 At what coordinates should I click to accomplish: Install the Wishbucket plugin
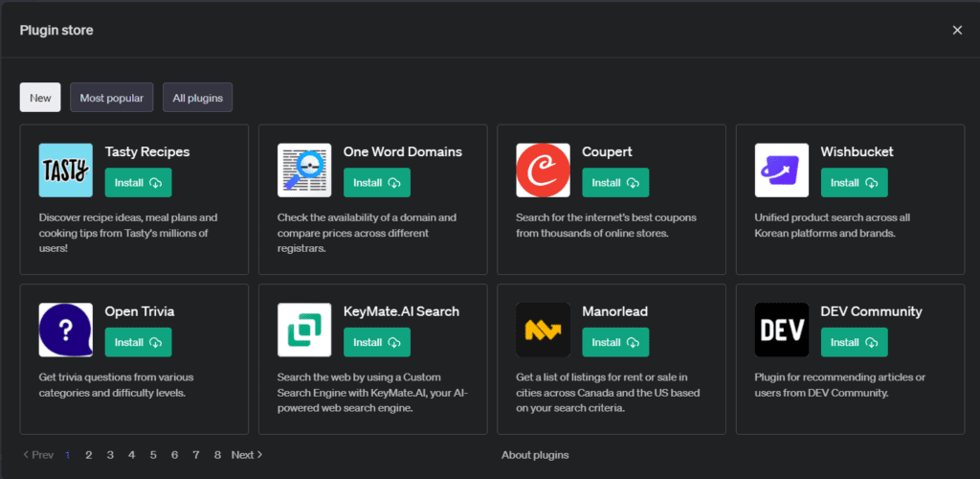click(855, 183)
